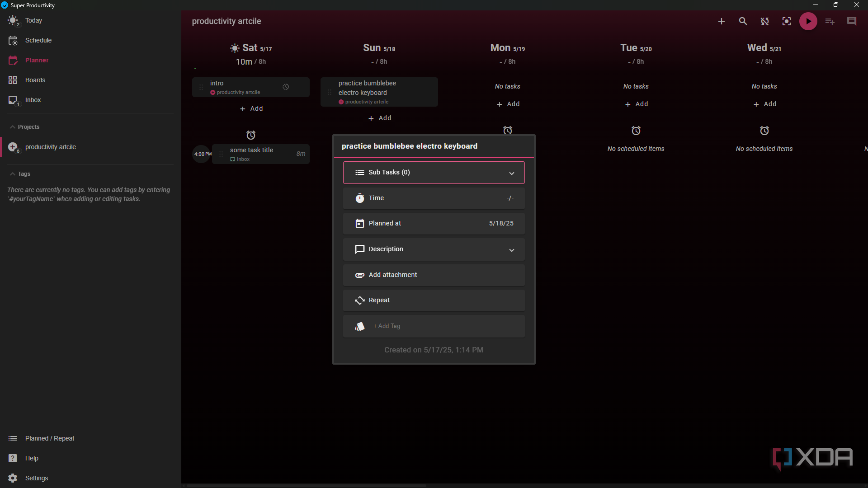Open the Planned at 5/18/25 date row
The width and height of the screenshot is (868, 488).
[434, 224]
